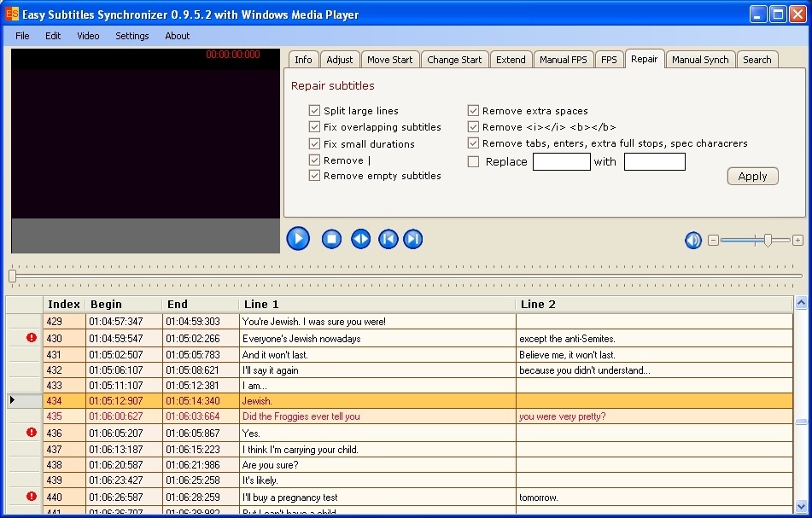The width and height of the screenshot is (812, 518).
Task: Click the skip to end icon
Action: [x=413, y=239]
